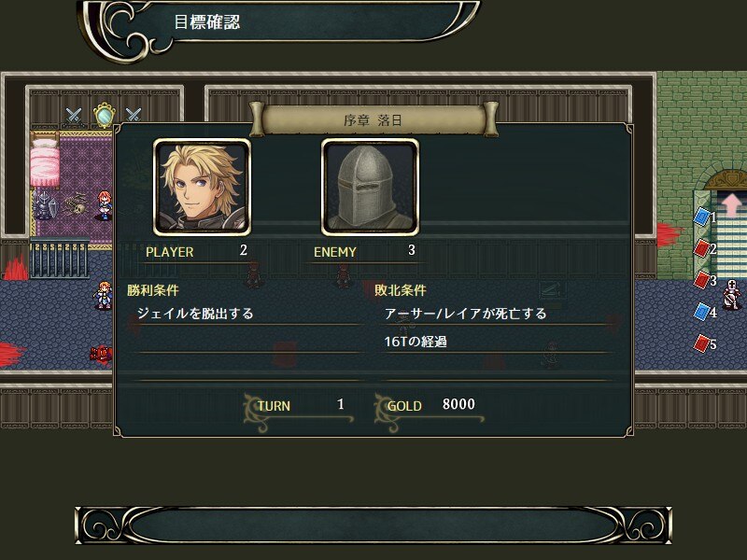Click defeat condition アーサー/レイアが死亡する

point(465,314)
